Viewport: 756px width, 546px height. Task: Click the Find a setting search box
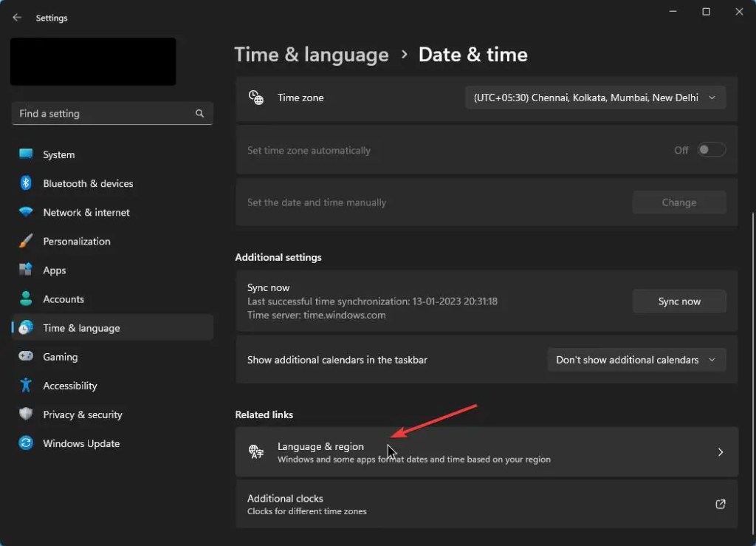pyautogui.click(x=112, y=113)
